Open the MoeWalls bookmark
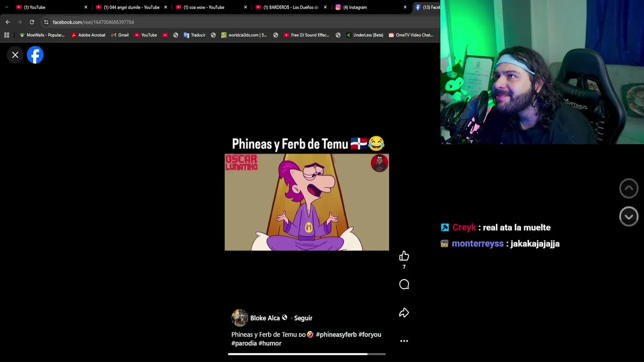 tap(42, 35)
